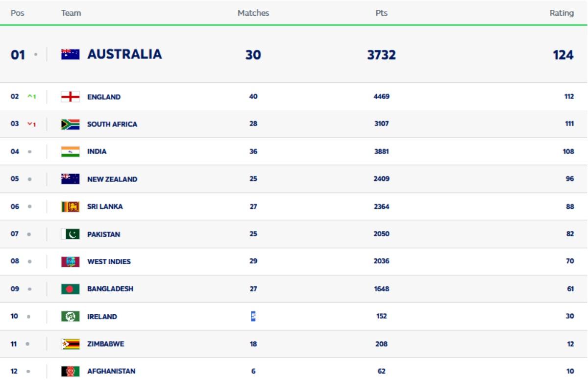
Task: Click the Pts column header
Action: tap(381, 13)
